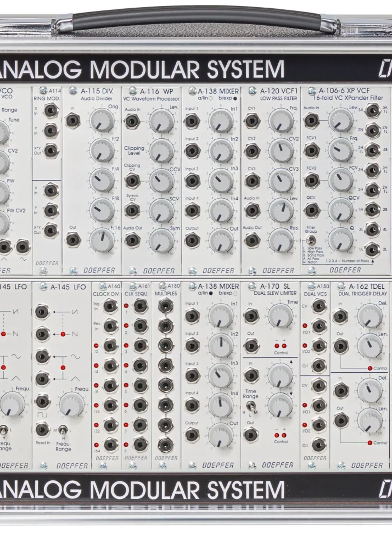Click the down arrow beside the A-170 fall knob
Screen dimensions: 392x549
(291, 393)
